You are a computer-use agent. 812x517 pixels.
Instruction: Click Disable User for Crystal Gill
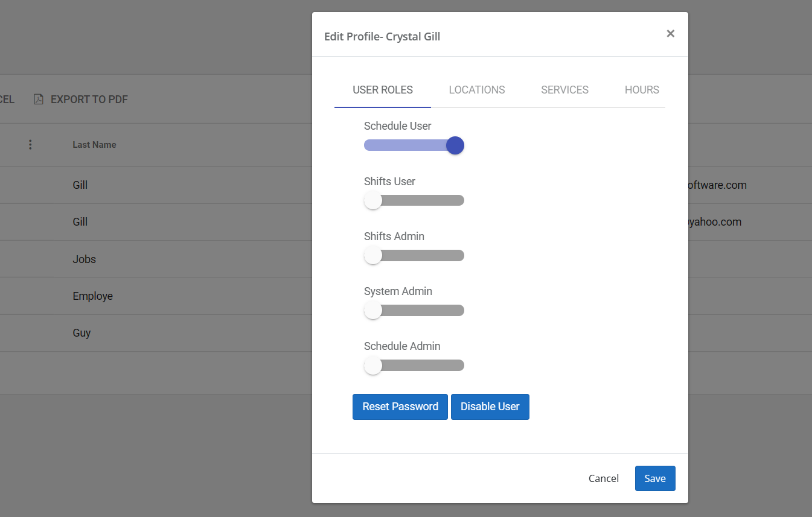click(x=490, y=407)
